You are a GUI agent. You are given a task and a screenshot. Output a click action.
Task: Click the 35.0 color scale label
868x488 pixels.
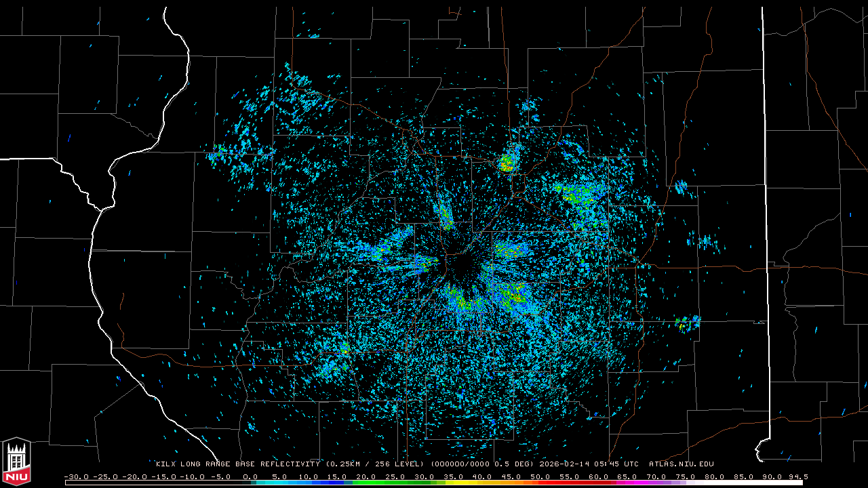point(453,476)
